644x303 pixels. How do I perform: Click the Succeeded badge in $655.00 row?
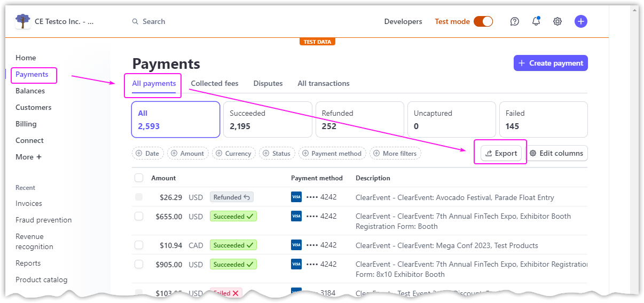233,216
